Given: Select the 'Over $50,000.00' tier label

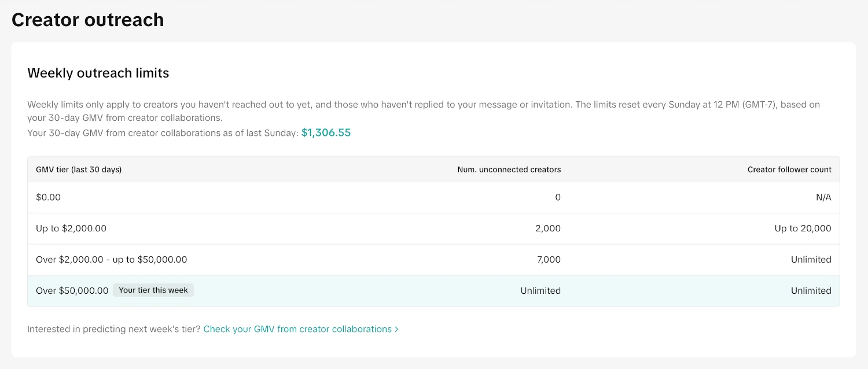Looking at the screenshot, I should pyautogui.click(x=72, y=291).
